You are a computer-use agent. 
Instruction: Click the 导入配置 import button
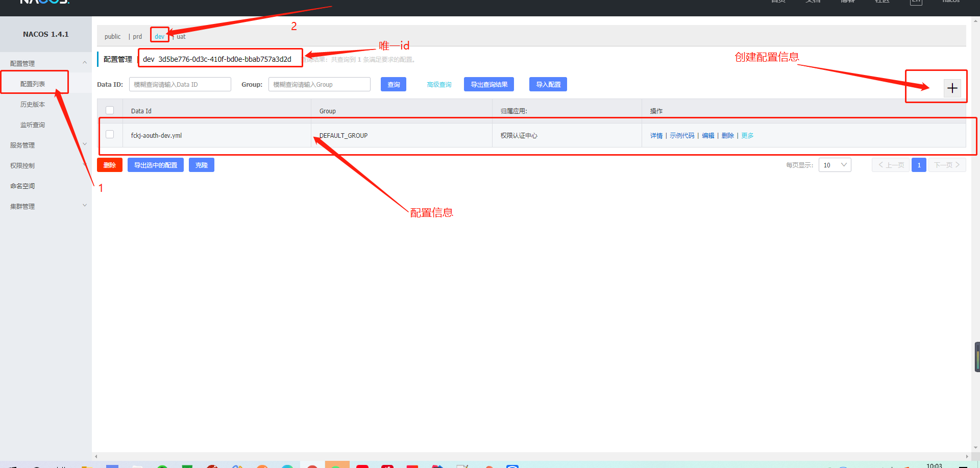point(548,84)
